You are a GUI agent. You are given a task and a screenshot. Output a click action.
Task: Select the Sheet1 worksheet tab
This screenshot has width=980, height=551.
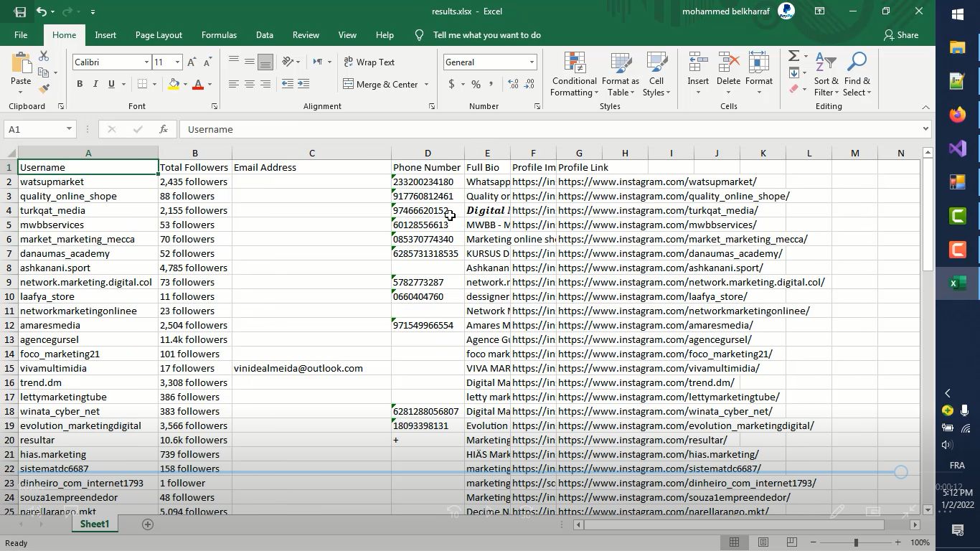[x=94, y=524]
